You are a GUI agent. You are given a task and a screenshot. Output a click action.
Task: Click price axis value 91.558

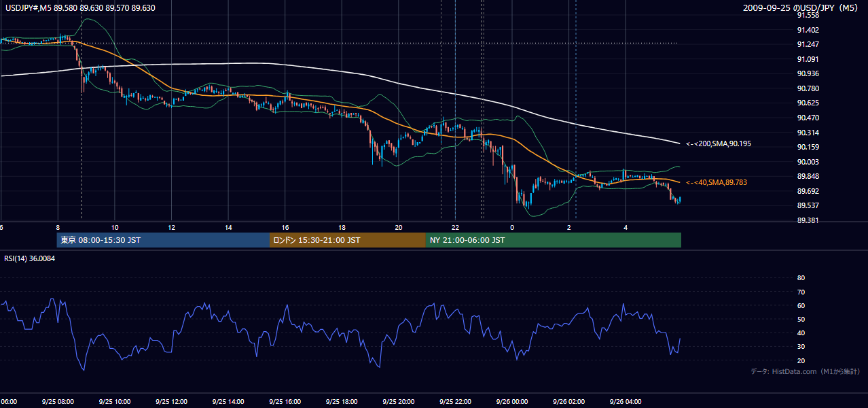[x=808, y=15]
